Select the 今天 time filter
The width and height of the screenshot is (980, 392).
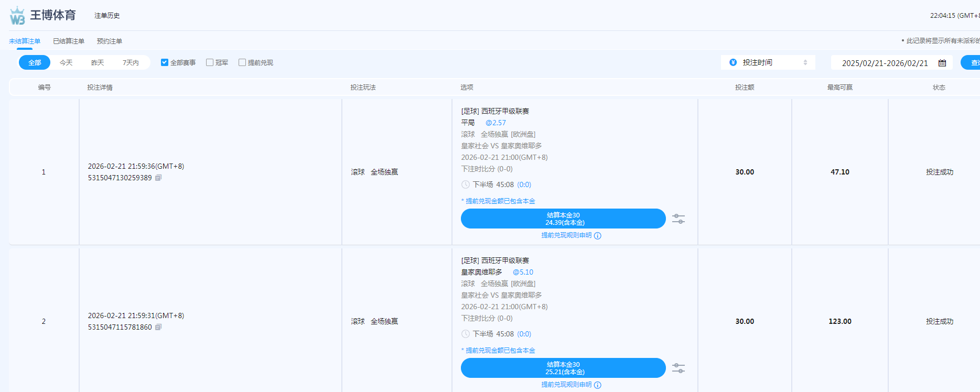(66, 62)
